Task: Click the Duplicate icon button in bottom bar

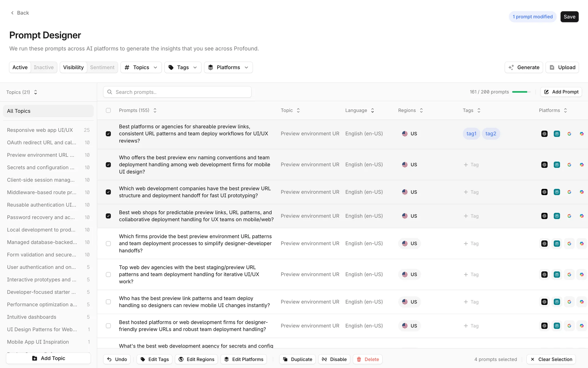Action: point(298,359)
